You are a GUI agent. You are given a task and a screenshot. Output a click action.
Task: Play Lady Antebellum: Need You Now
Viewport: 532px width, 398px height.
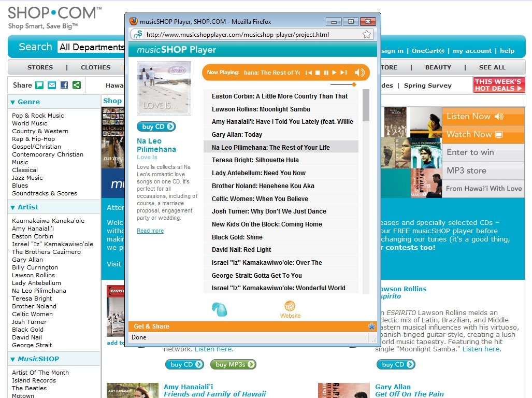pyautogui.click(x=281, y=173)
